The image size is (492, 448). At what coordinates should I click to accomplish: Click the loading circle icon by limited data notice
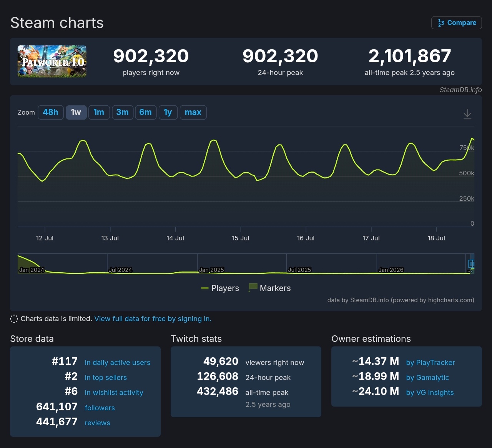(14, 319)
